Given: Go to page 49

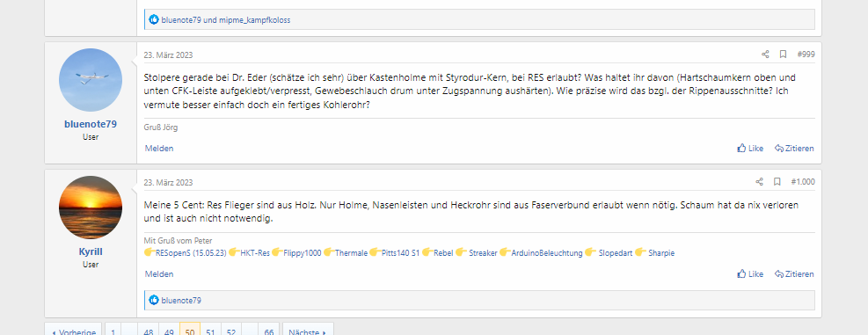Looking at the screenshot, I should click(x=170, y=331).
